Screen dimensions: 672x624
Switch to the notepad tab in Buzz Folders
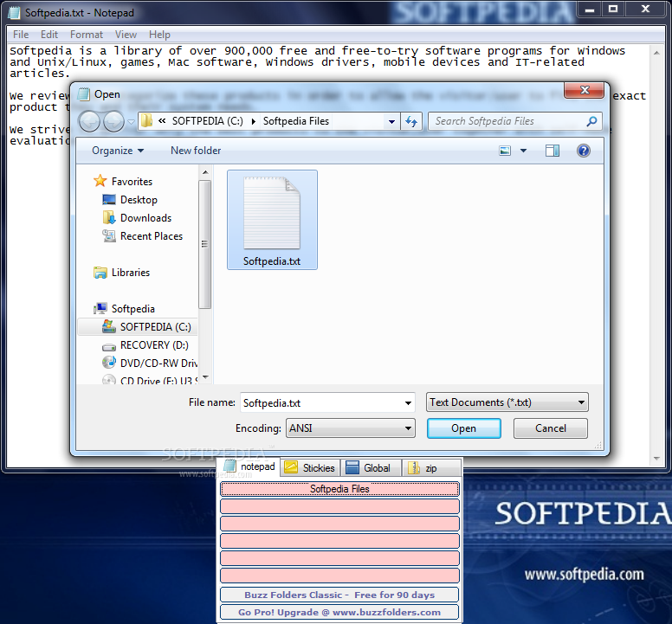(x=249, y=466)
